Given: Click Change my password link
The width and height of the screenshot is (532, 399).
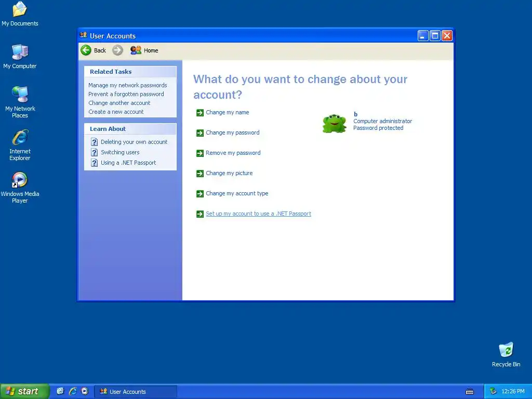Looking at the screenshot, I should click(232, 132).
